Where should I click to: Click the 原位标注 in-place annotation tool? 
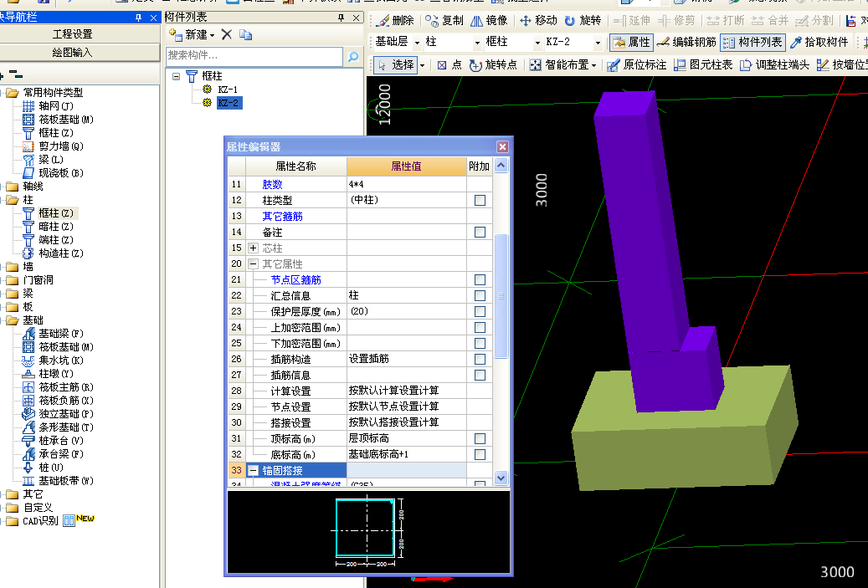(636, 64)
